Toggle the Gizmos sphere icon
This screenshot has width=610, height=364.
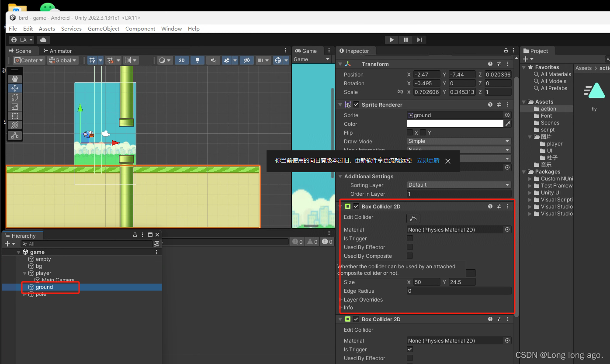pos(277,60)
